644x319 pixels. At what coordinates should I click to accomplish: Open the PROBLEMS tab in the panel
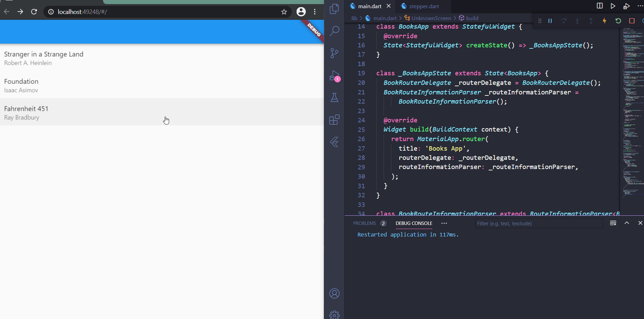365,223
